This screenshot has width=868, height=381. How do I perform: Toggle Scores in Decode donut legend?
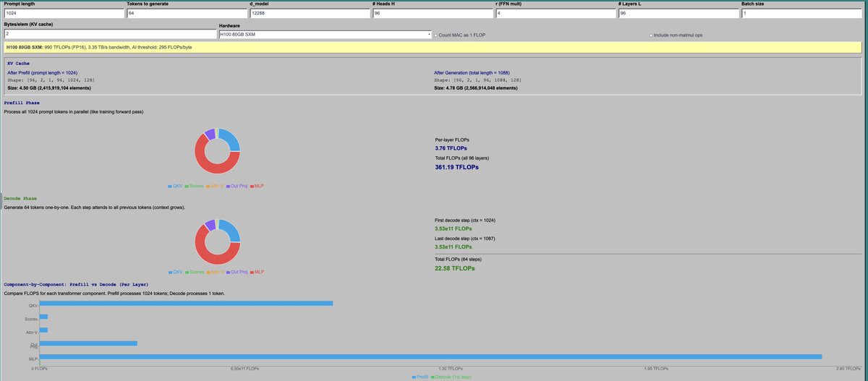pos(194,272)
